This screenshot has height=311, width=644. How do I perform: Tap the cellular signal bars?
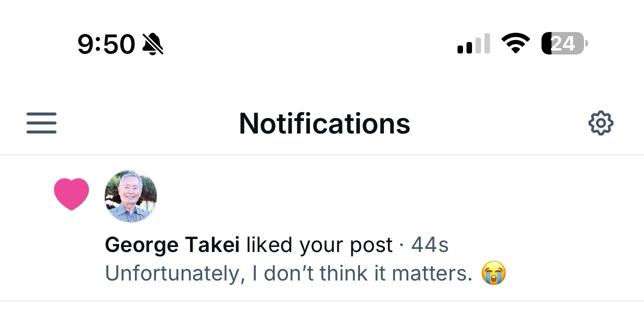473,44
